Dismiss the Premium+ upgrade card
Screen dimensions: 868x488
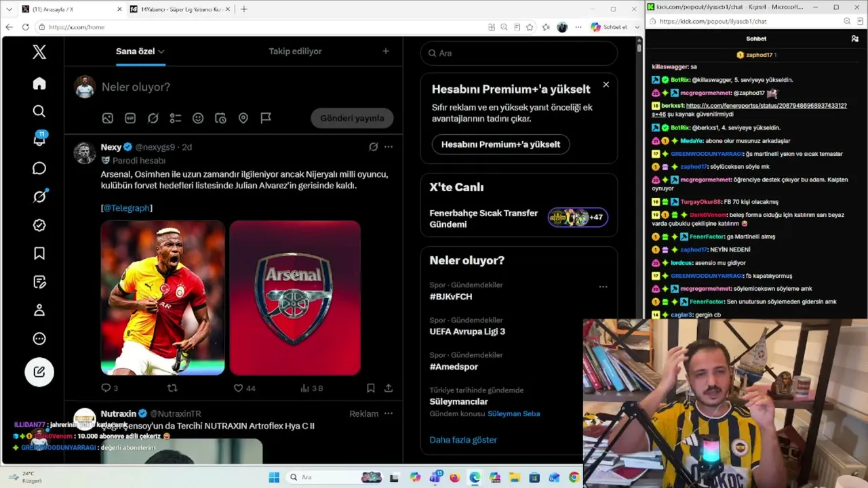click(606, 85)
